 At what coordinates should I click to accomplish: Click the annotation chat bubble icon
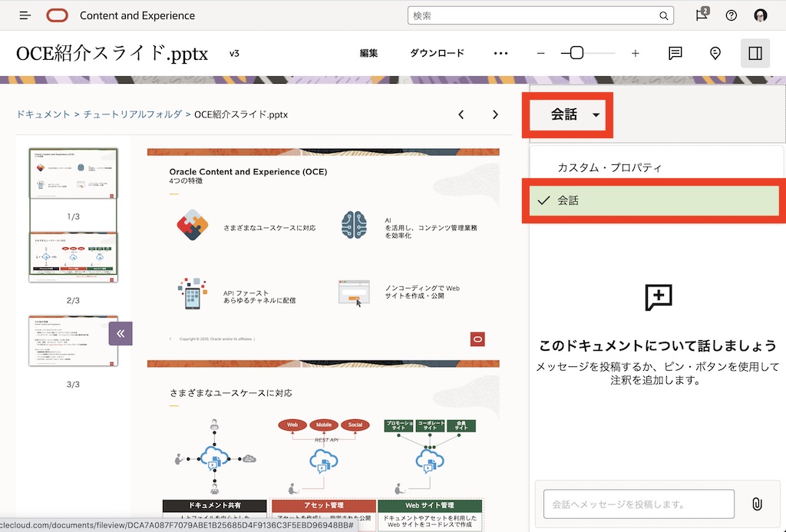pyautogui.click(x=674, y=53)
